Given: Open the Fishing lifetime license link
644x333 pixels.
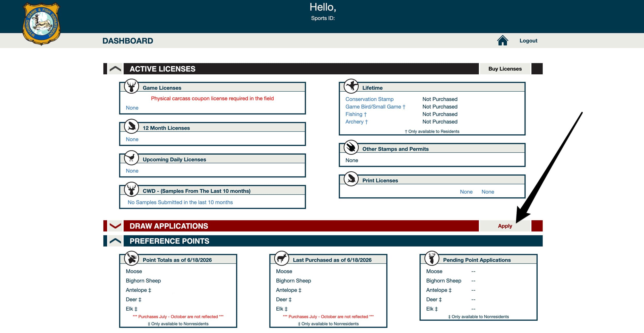Looking at the screenshot, I should click(356, 114).
